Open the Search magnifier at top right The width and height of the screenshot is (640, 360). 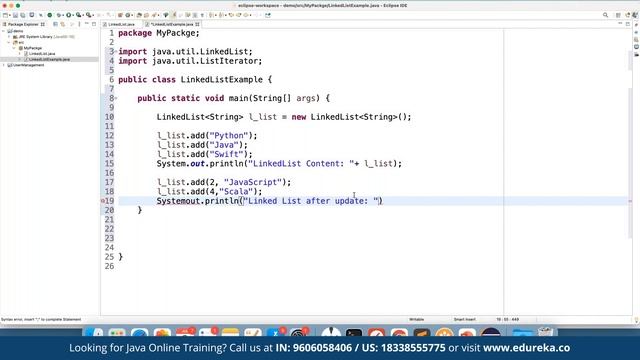(x=605, y=15)
